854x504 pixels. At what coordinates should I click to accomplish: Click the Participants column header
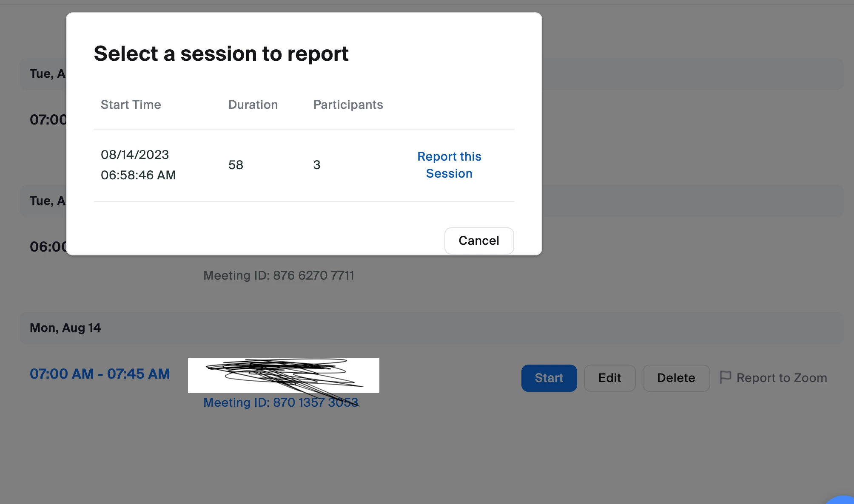348,105
